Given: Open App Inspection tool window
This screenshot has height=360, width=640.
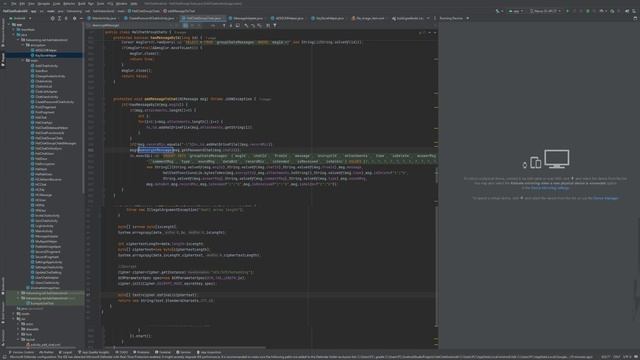Looking at the screenshot, I should (209, 352).
